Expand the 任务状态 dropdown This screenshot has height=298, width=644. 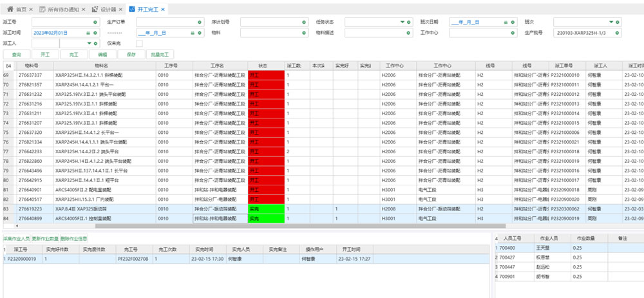(402, 22)
